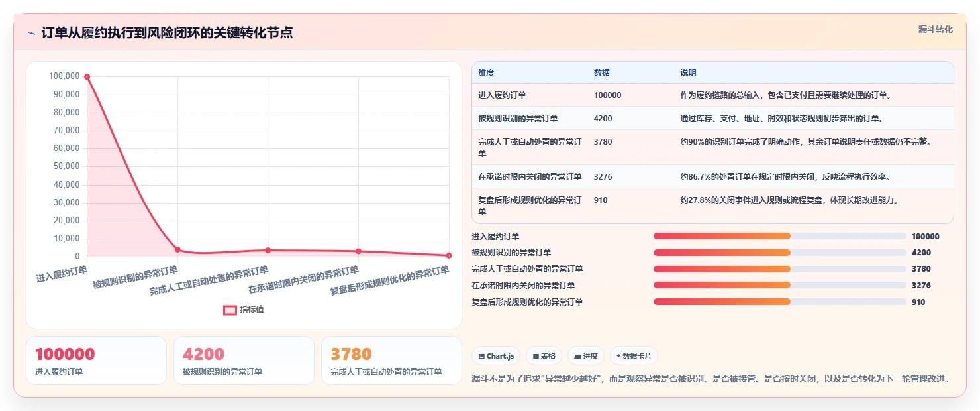Viewport: 980px width, 411px height.
Task: Click chart data point at 在承诺时限内关闭的异常订单
Action: (358, 251)
